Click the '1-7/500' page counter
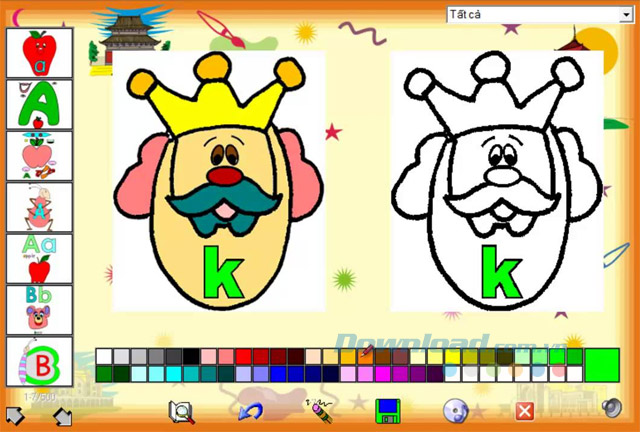 pos(40,396)
